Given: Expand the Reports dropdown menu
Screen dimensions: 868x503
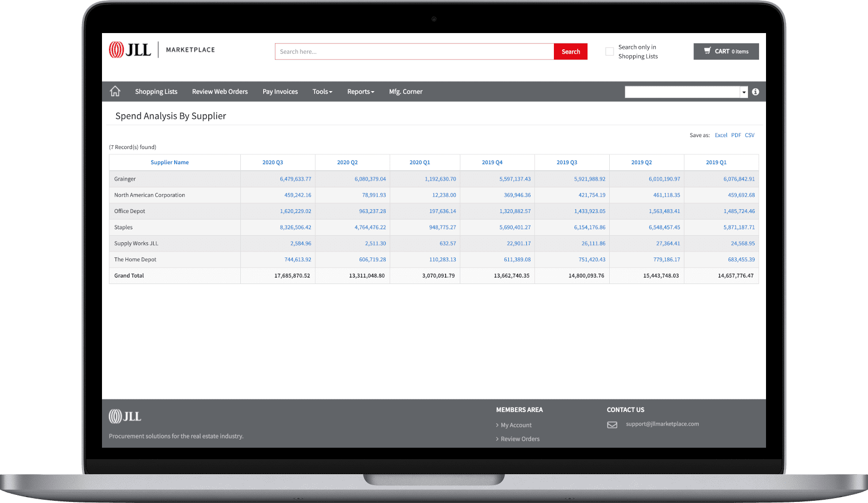Looking at the screenshot, I should (361, 92).
